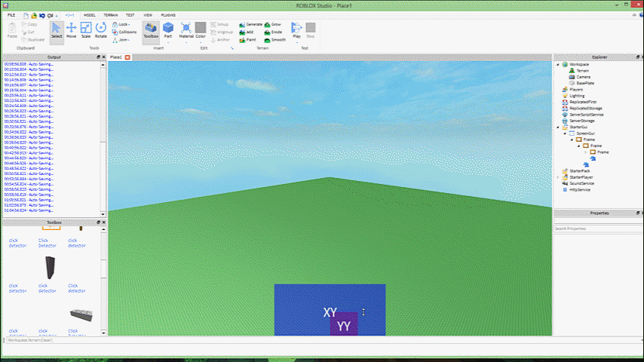Image resolution: width=644 pixels, height=362 pixels.
Task: Close the Place1 tab
Action: pyautogui.click(x=127, y=57)
